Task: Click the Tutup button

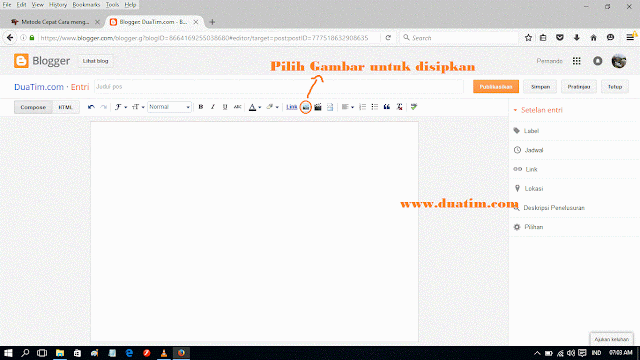Action: point(615,87)
